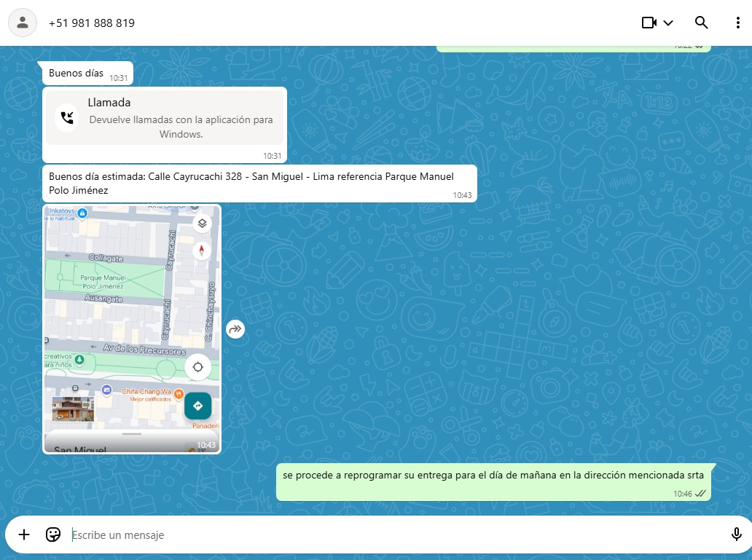Select the 'Buenos días' message bubble
This screenshot has width=752, height=560.
pyautogui.click(x=77, y=74)
